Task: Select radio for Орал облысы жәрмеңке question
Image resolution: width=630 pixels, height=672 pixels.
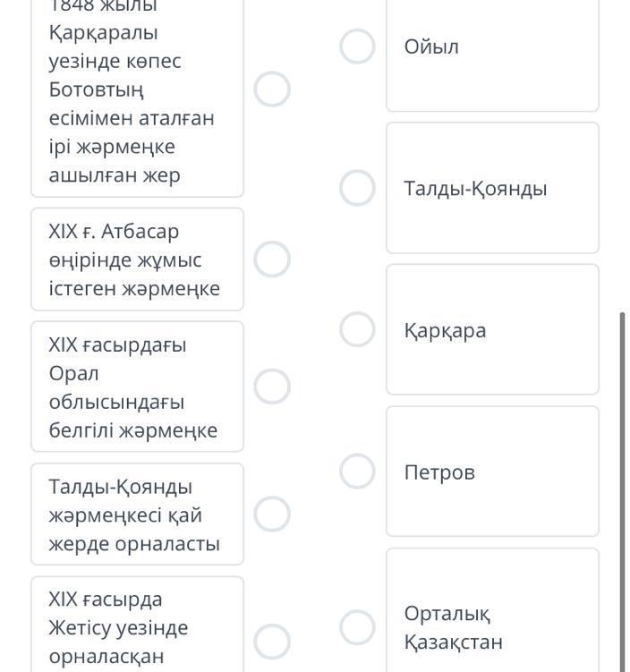Action: 272,387
